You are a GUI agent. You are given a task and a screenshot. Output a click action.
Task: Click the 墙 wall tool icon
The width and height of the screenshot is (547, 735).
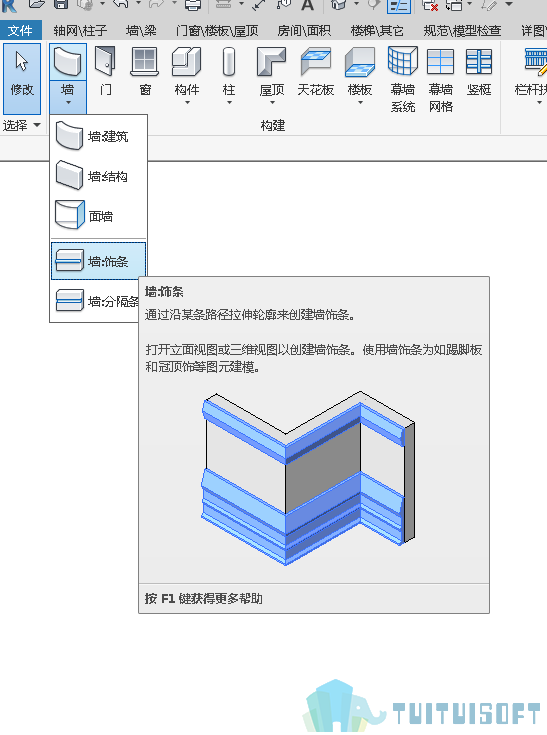click(x=67, y=62)
